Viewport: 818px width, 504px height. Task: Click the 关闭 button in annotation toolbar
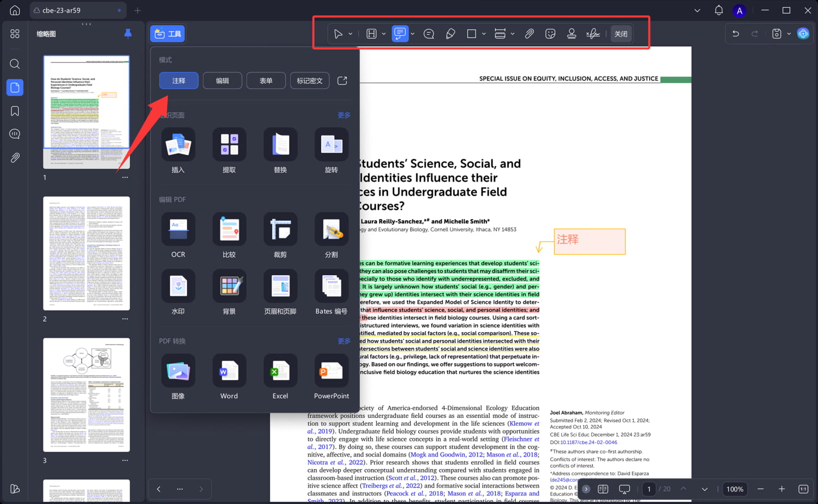tap(621, 34)
